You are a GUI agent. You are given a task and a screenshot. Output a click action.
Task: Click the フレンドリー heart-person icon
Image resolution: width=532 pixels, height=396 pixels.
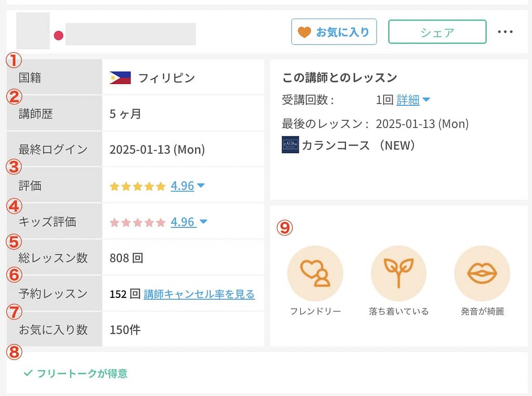(315, 273)
